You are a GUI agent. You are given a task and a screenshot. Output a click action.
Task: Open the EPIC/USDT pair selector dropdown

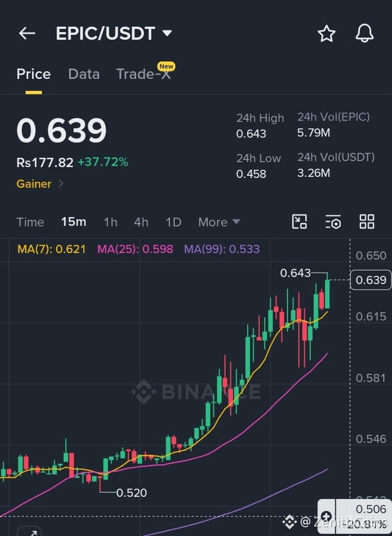click(114, 34)
